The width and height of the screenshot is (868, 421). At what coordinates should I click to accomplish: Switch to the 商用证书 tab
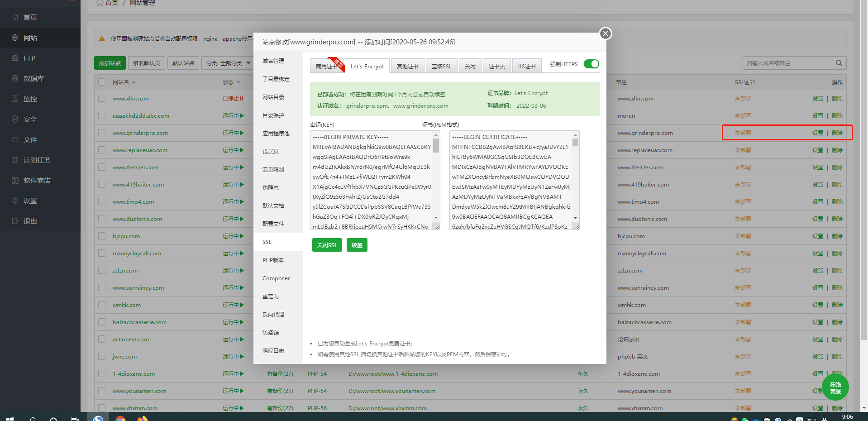point(327,66)
